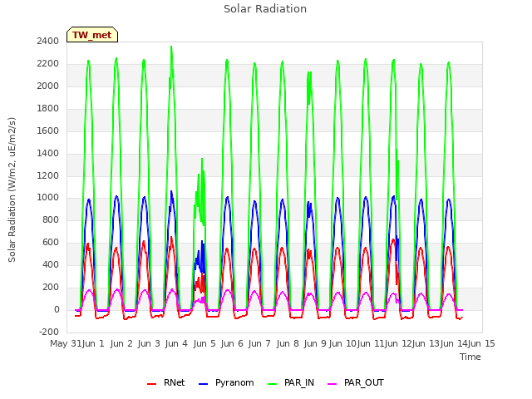532x399 pixels.
Task: Click the y-axis value 2000
Action: coord(48,86)
